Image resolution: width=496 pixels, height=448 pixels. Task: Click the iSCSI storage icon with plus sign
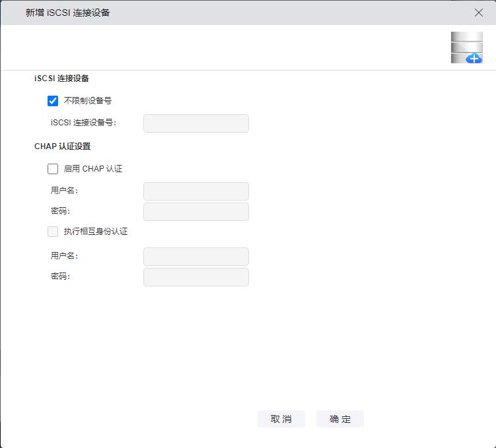[467, 48]
